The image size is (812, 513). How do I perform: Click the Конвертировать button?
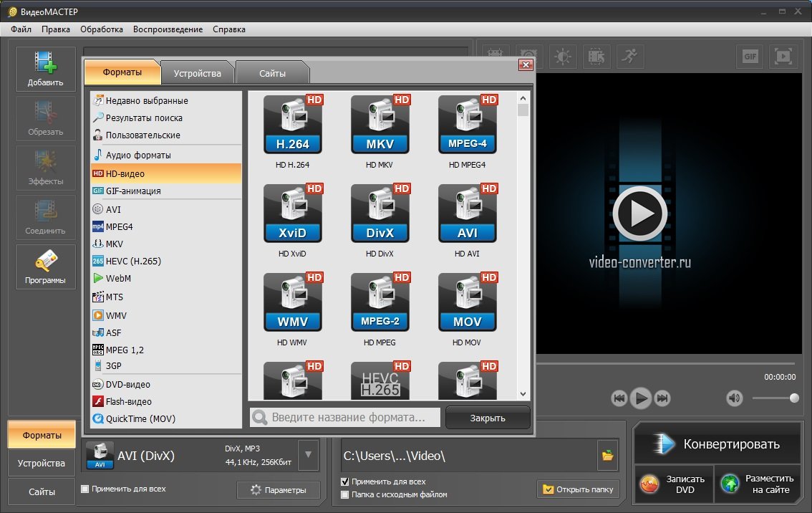[x=717, y=444]
